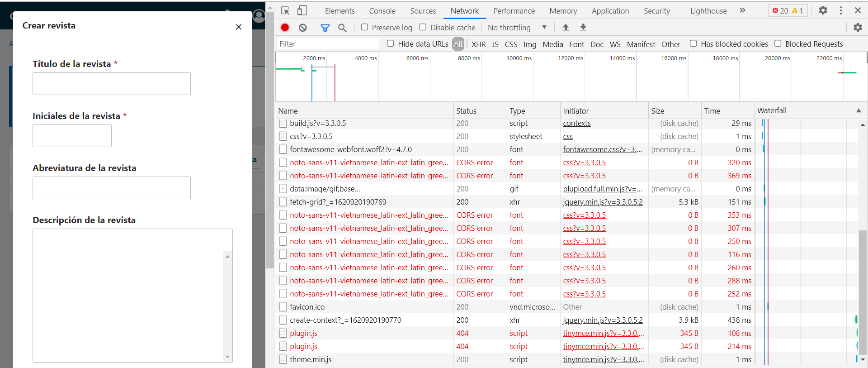Filter requests by CSS type
This screenshot has height=368, width=868.
[x=511, y=44]
